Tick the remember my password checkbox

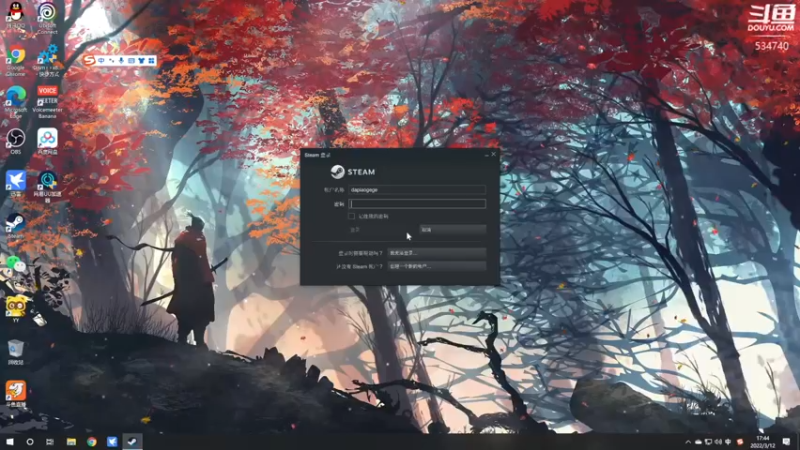[352, 216]
